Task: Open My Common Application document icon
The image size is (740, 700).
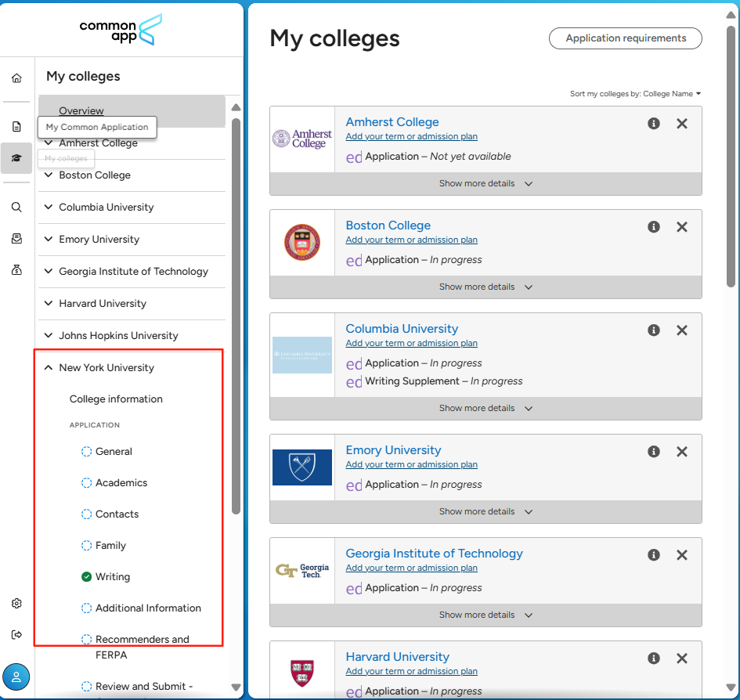Action: pos(16,126)
